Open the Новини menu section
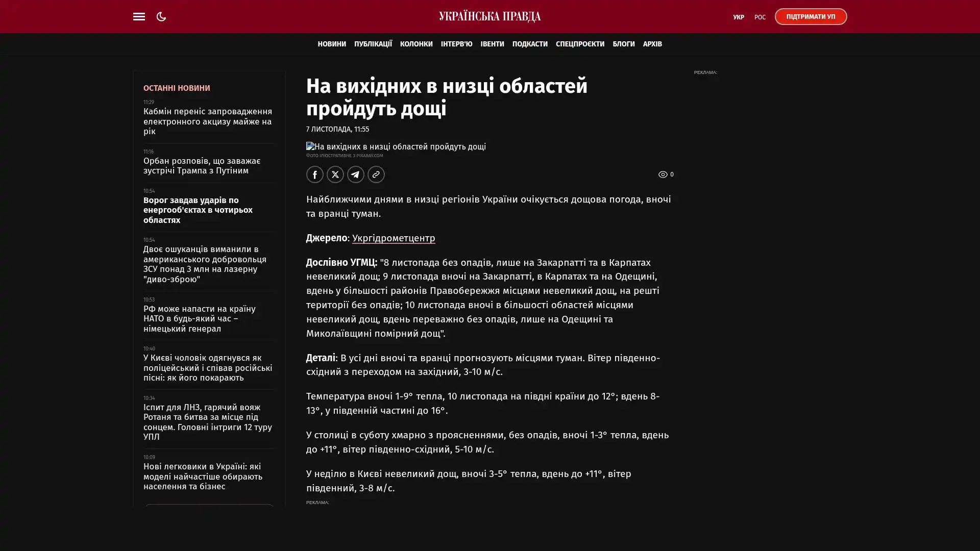Image resolution: width=980 pixels, height=551 pixels. [331, 44]
